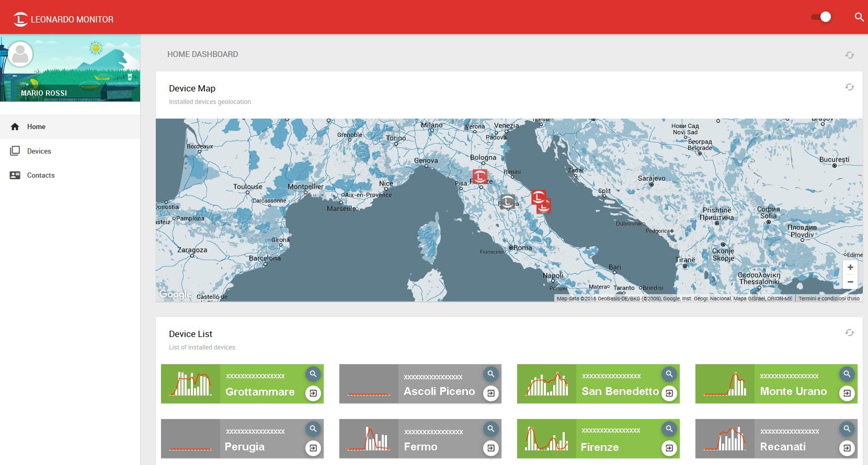This screenshot has height=465, width=868.
Task: Open search with the header magnifier icon
Action: tap(859, 17)
